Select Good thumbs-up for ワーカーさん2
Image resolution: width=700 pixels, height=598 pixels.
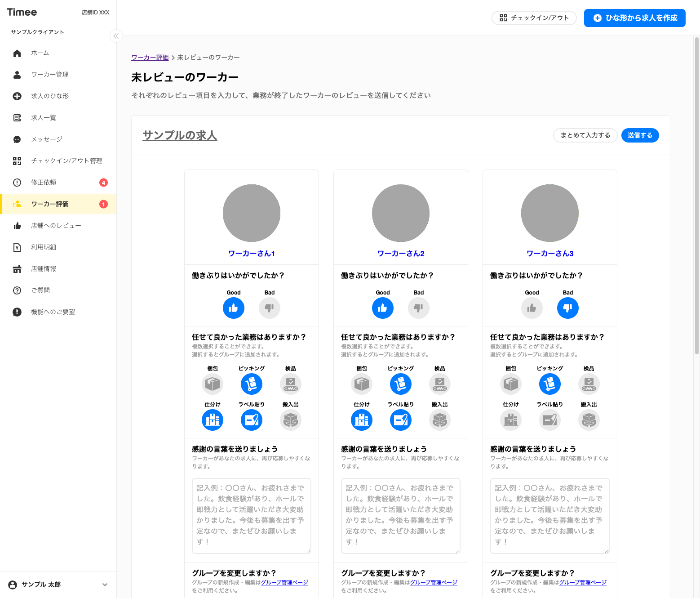click(x=383, y=308)
